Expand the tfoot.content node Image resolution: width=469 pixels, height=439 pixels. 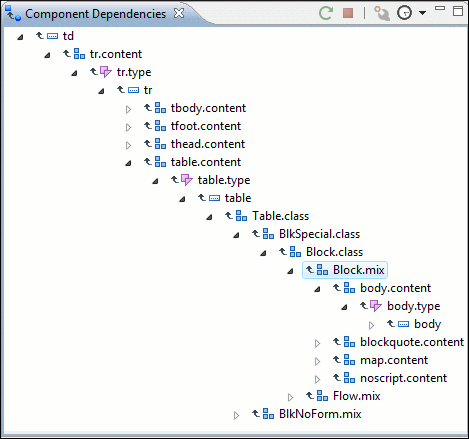(x=128, y=127)
